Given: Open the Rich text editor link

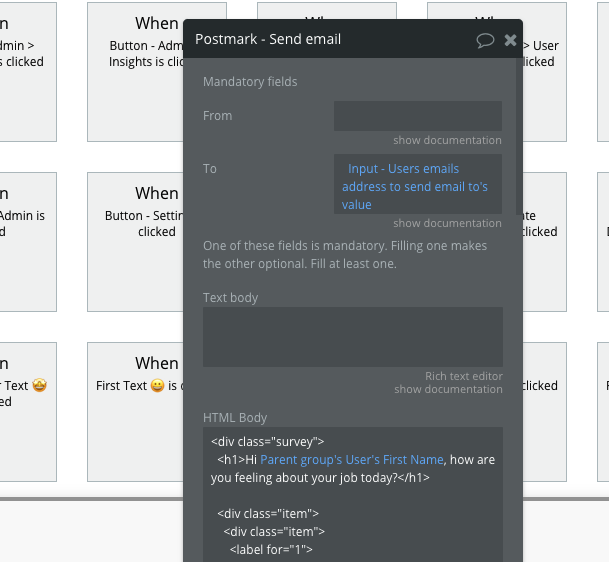Looking at the screenshot, I should point(463,376).
